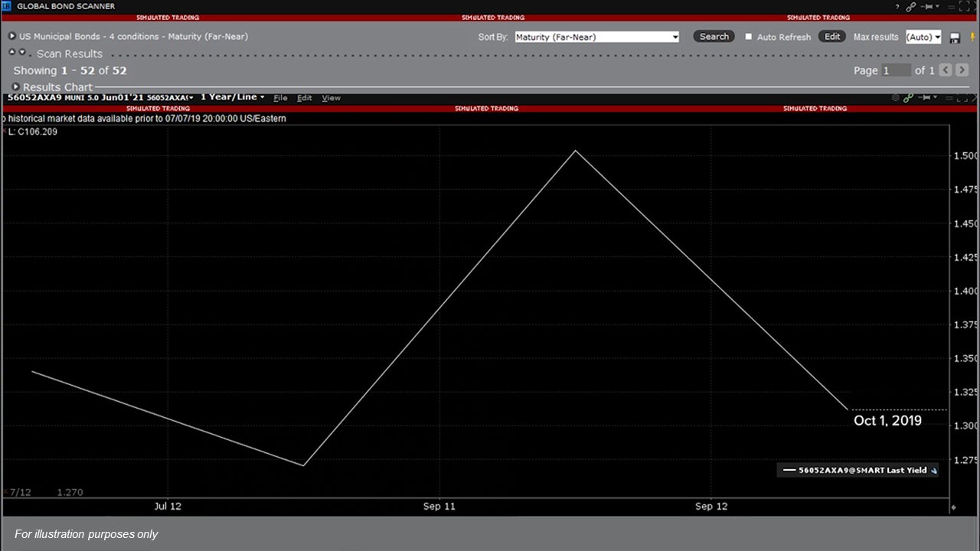Expand the US Municipal Bonds conditions section
Viewport: 980px width, 551px height.
(x=12, y=37)
